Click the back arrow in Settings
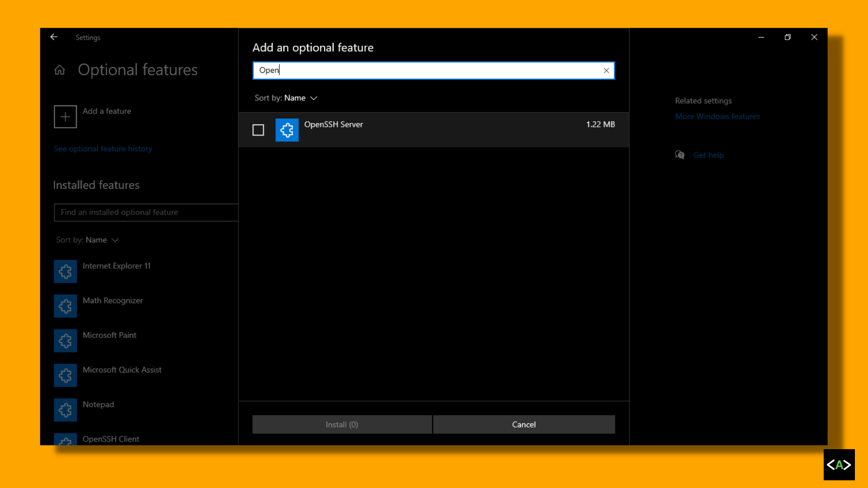This screenshot has width=868, height=488. (54, 37)
